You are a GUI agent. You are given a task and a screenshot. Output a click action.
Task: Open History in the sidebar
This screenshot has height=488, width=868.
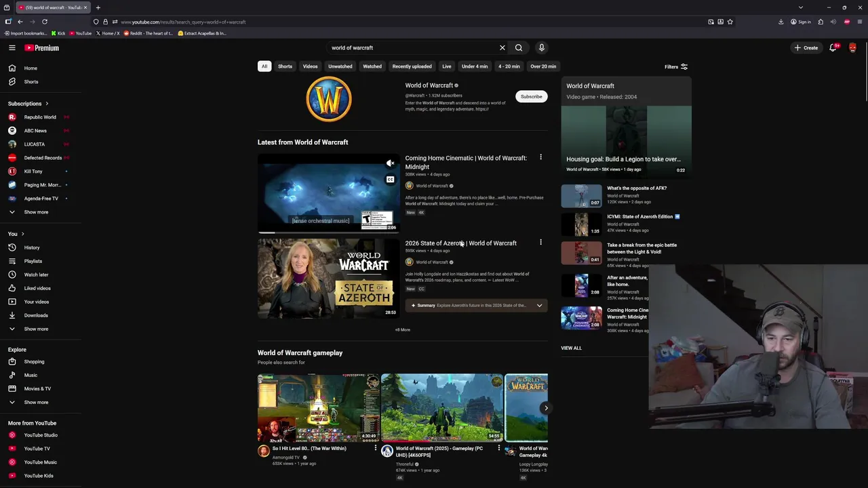pos(32,247)
